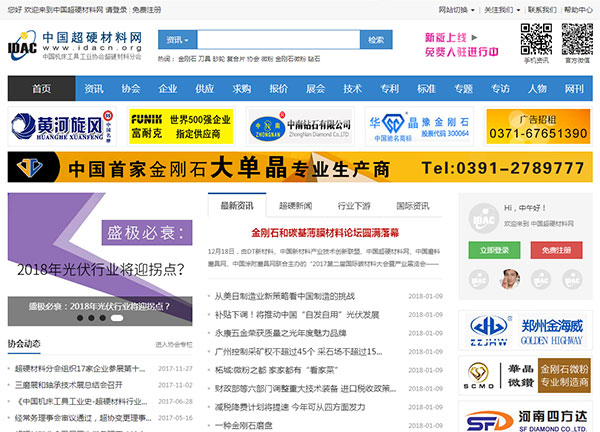
Task: Click the 进入协会专栏 link
Action: [174, 345]
